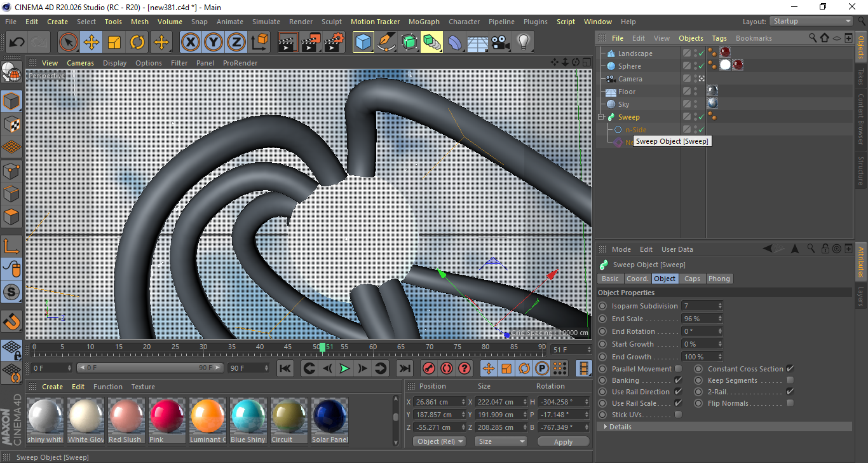Play the animation forwards
868x463 pixels.
(x=344, y=368)
